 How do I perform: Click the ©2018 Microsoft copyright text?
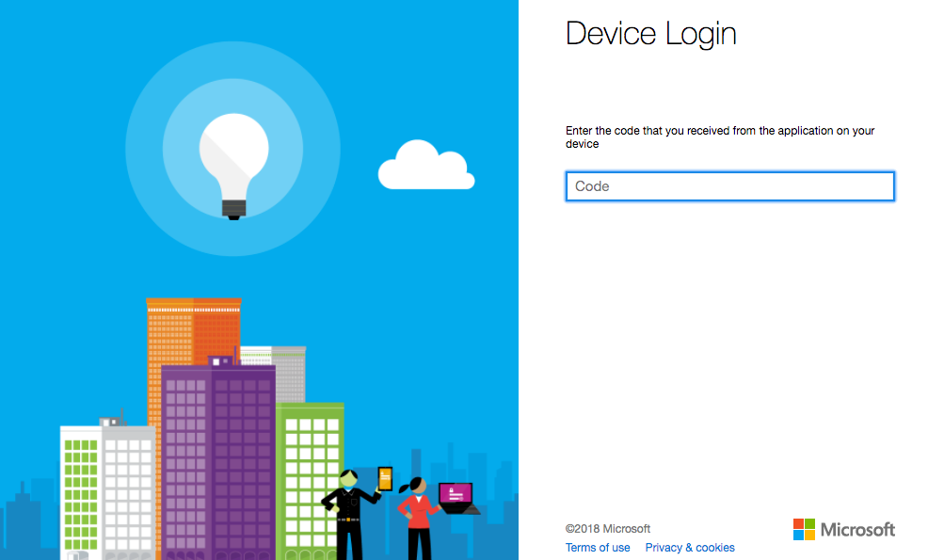coord(607,529)
